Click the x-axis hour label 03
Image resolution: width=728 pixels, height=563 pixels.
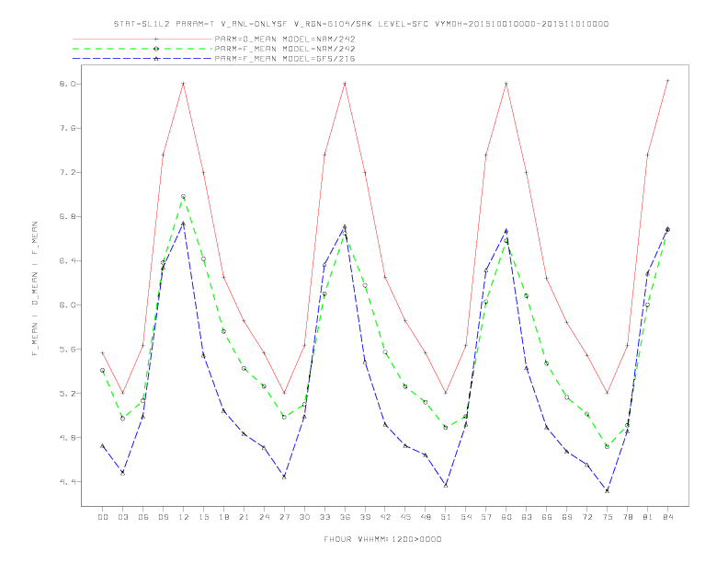point(122,517)
